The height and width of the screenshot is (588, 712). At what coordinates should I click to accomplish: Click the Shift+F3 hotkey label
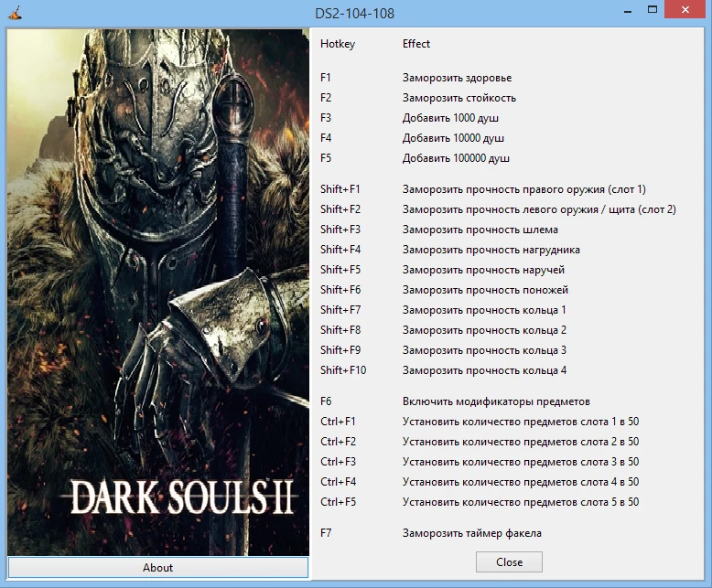click(340, 230)
